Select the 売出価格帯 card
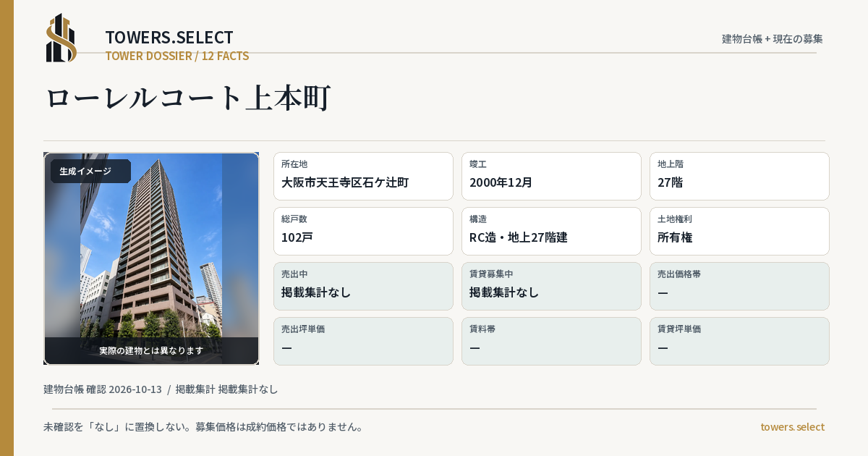Image resolution: width=868 pixels, height=456 pixels. point(739,286)
